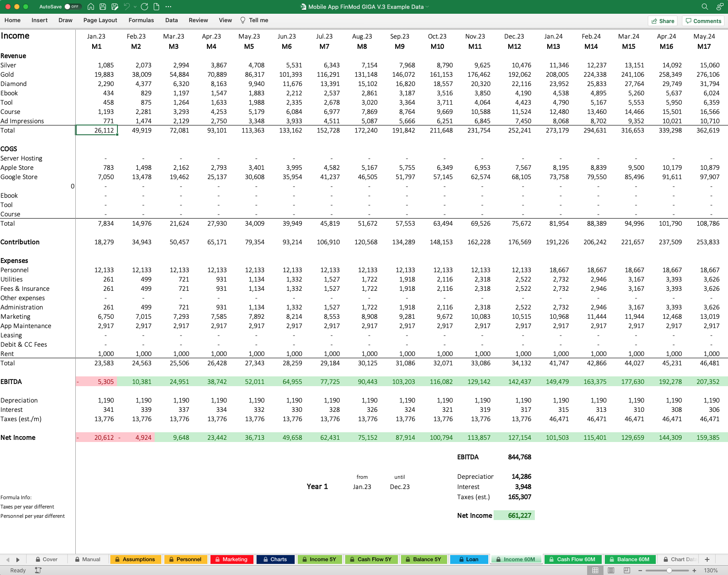The width and height of the screenshot is (728, 575).
Task: Toggle the AutoSave switch
Action: 73,7
